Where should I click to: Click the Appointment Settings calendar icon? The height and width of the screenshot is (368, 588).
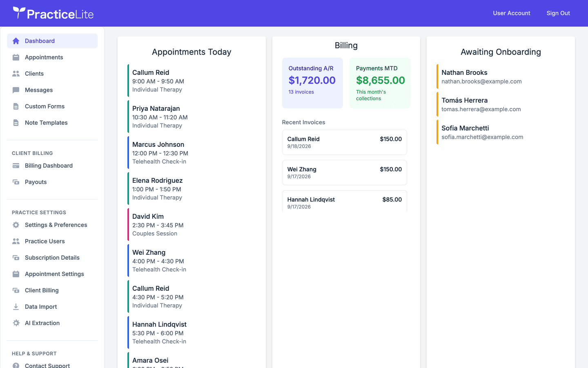coord(16,274)
